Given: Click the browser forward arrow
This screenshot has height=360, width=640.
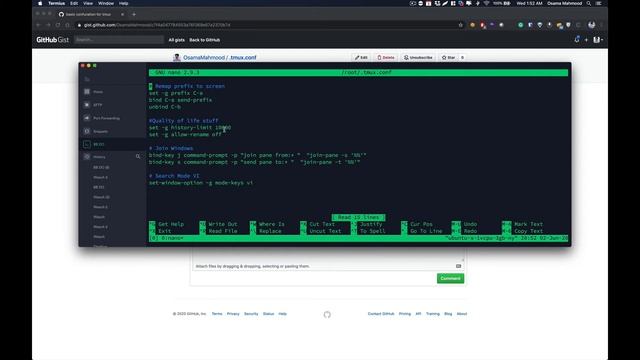Looking at the screenshot, I should pos(48,25).
